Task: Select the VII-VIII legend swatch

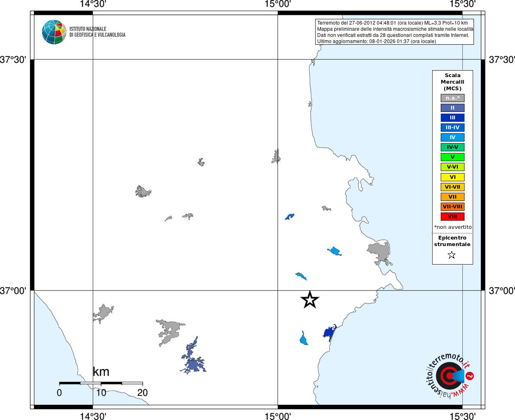Action: point(453,207)
